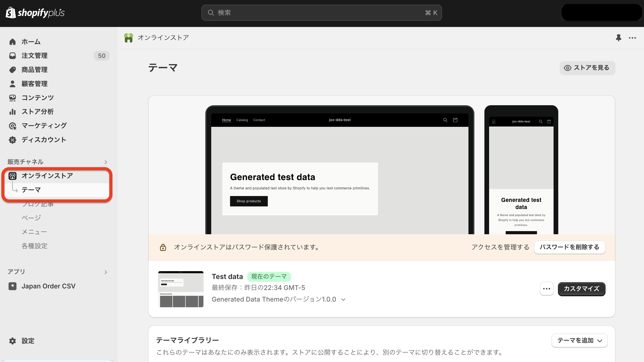
Task: Open the page header three-dots menu
Action: (x=632, y=38)
